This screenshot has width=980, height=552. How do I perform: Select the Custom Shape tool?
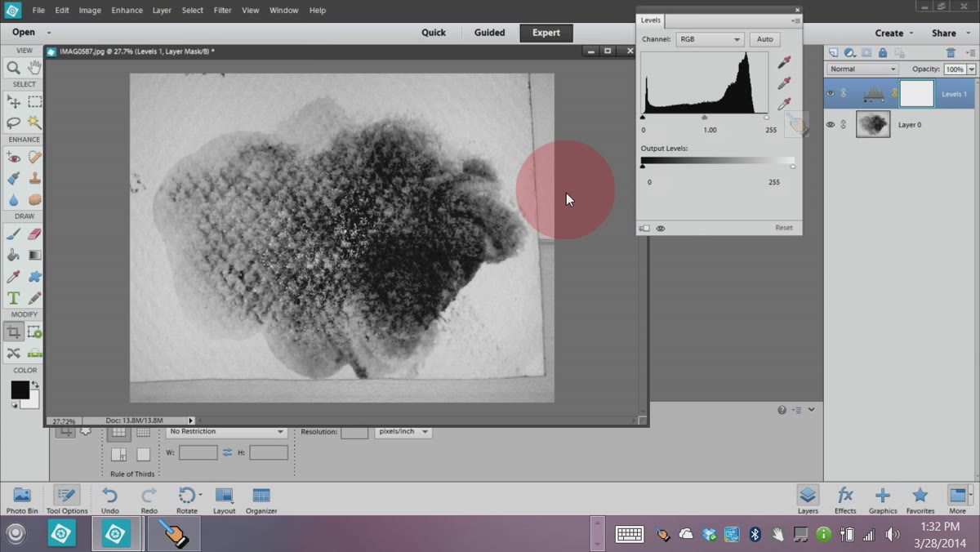(x=34, y=277)
